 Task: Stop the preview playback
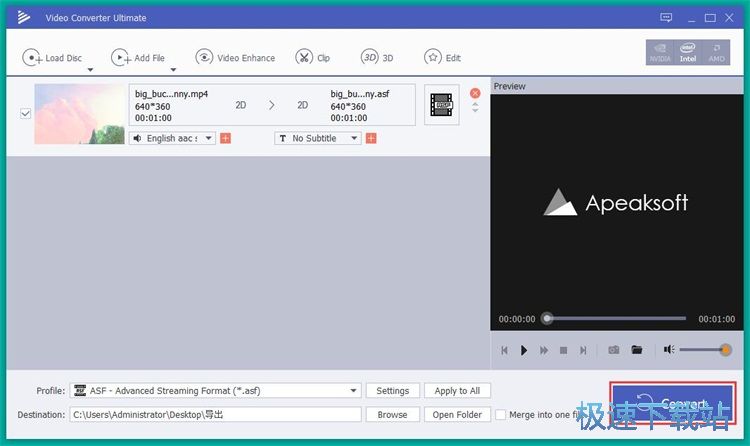tap(563, 350)
